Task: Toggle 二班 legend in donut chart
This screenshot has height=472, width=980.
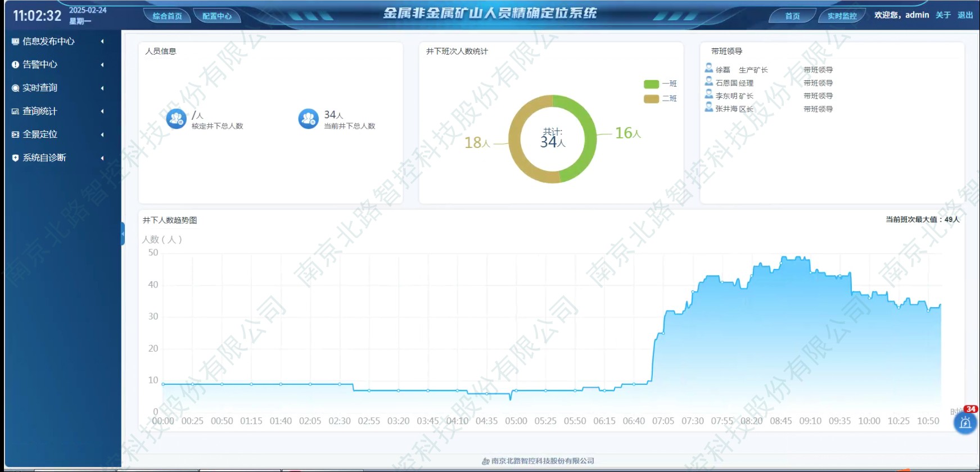Action: [660, 99]
